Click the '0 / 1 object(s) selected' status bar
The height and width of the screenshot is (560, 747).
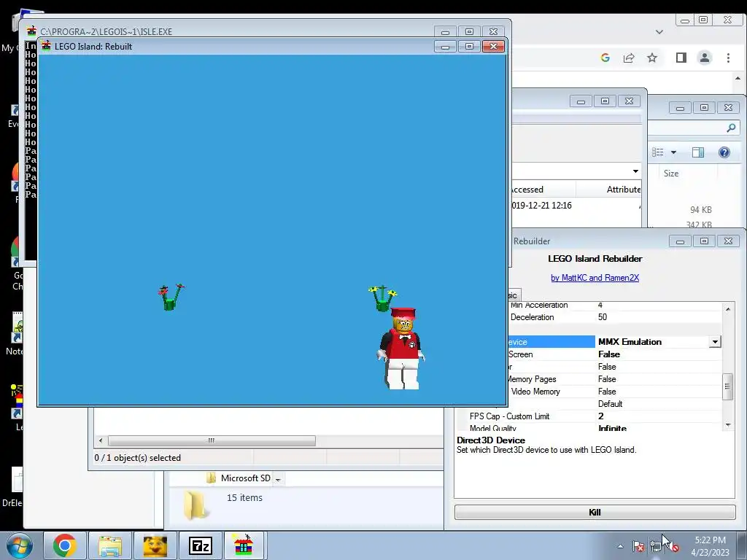[x=138, y=458]
